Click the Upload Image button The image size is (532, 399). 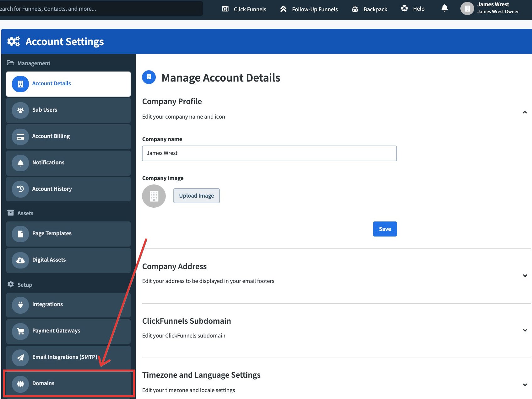[197, 196]
